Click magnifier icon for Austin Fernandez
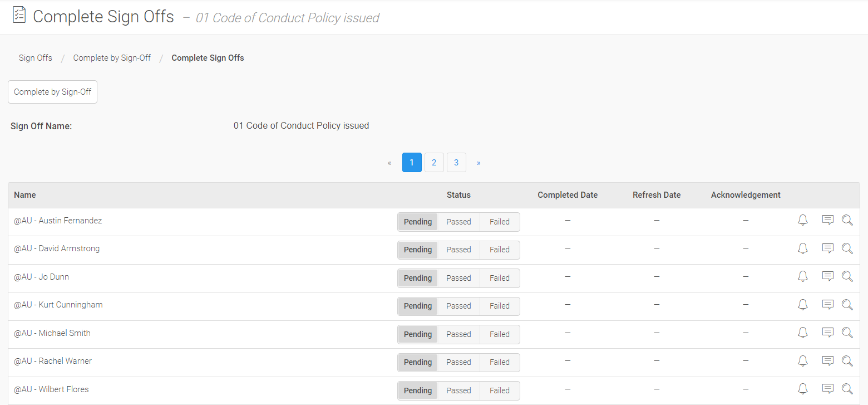Screen dimensions: 868x405 point(847,221)
